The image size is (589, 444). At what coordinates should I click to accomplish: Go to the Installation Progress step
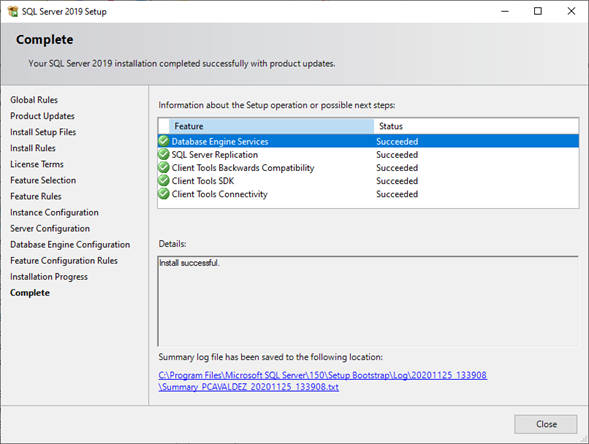(49, 277)
